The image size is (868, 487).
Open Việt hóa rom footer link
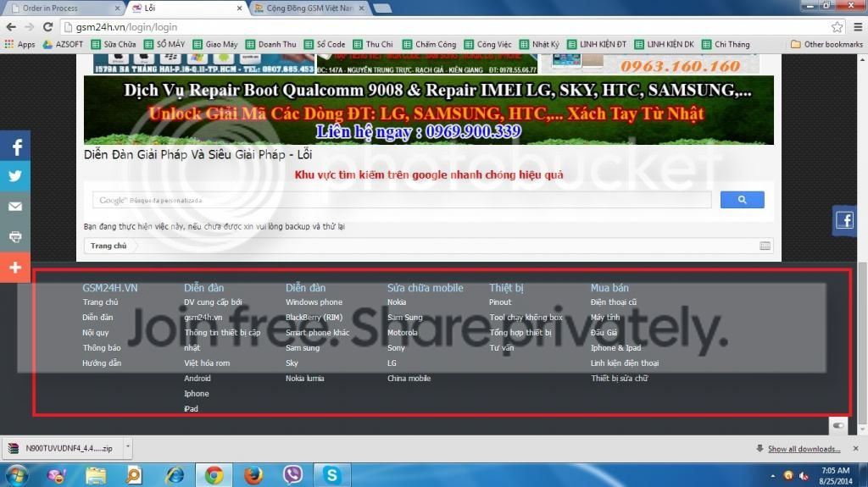[207, 363]
